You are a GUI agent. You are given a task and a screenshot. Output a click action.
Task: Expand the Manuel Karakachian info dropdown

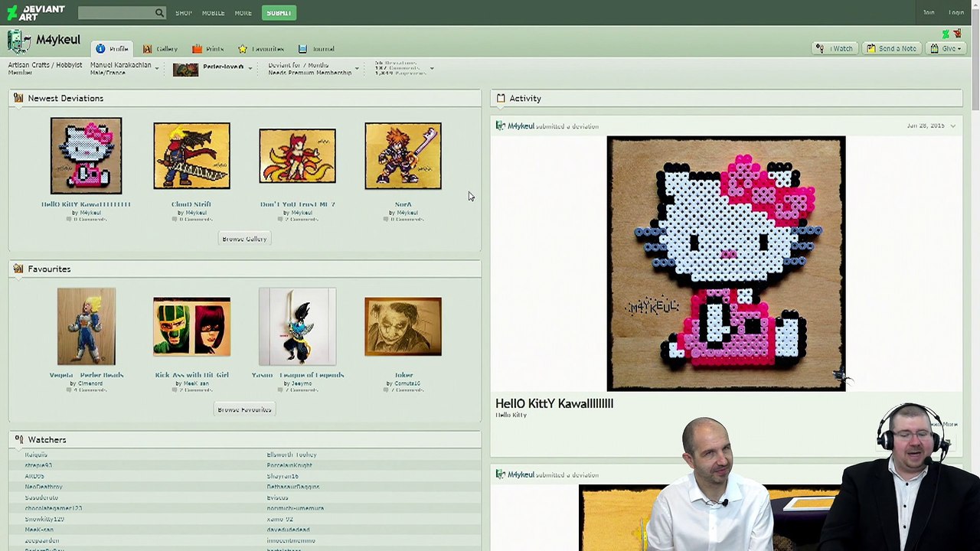pos(157,69)
